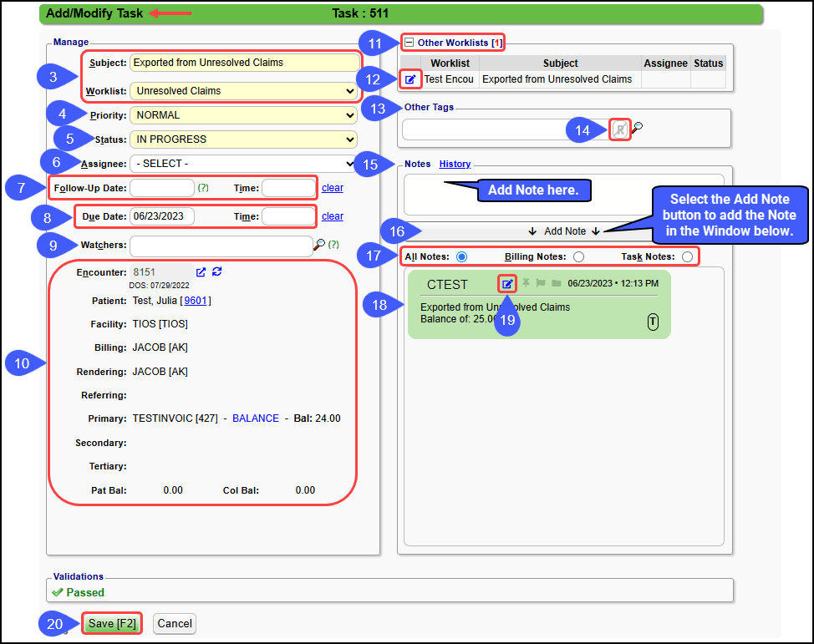Click the pin icon on CTEST note
This screenshot has height=644, width=814.
pyautogui.click(x=527, y=284)
